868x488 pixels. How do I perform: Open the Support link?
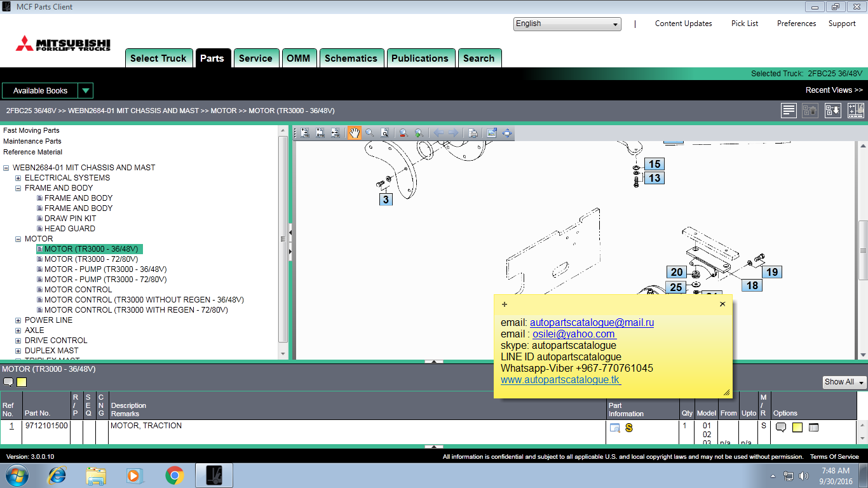(842, 24)
